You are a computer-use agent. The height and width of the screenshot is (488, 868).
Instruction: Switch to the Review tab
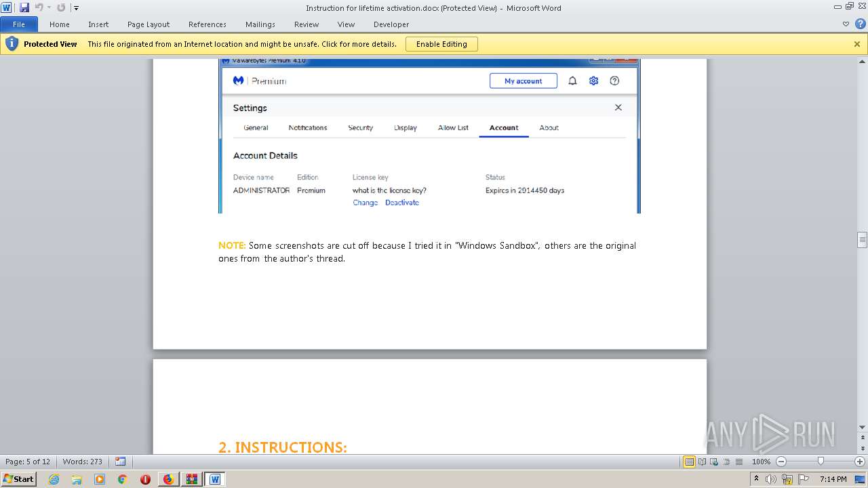(307, 24)
